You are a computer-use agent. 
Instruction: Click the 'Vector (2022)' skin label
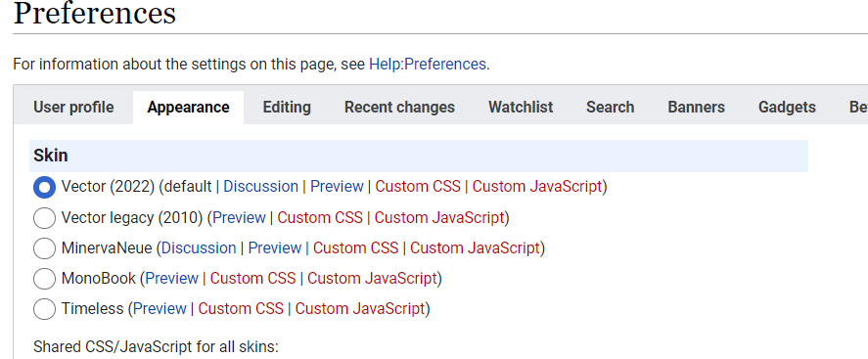coord(108,187)
